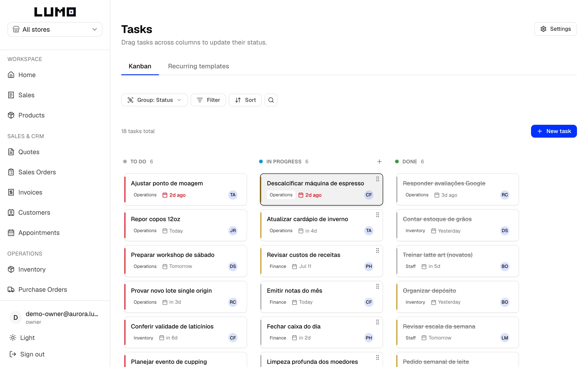588x367 pixels.
Task: Open the Sort options
Action: pos(245,100)
